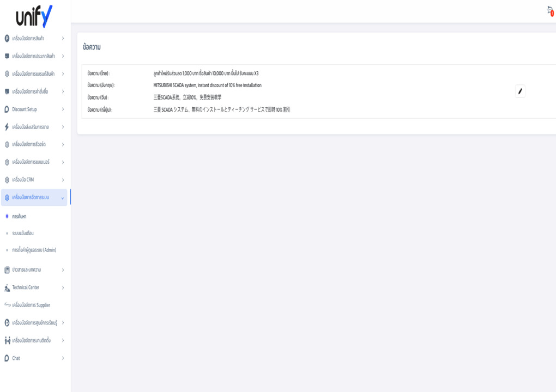The width and height of the screenshot is (556, 392).
Task: Expand the Chat menu chevron
Action: tap(63, 358)
